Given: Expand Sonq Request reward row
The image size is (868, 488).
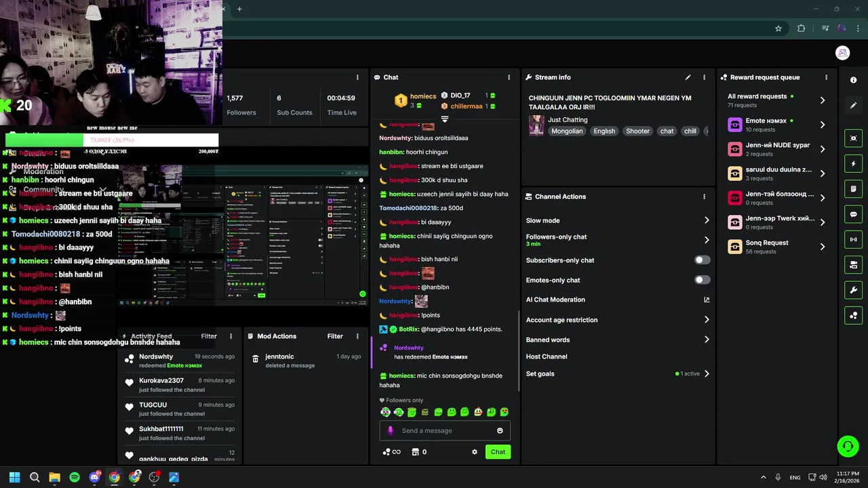Looking at the screenshot, I should click(x=823, y=247).
